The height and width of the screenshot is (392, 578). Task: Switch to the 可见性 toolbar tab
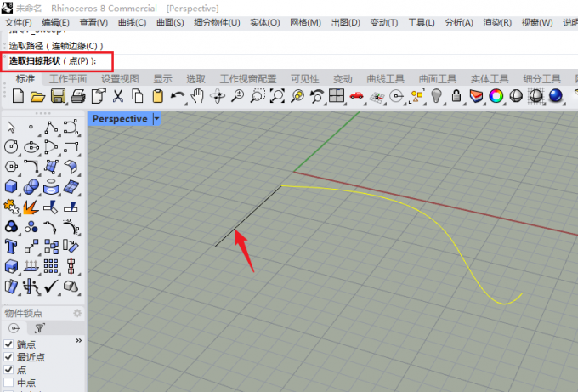305,79
